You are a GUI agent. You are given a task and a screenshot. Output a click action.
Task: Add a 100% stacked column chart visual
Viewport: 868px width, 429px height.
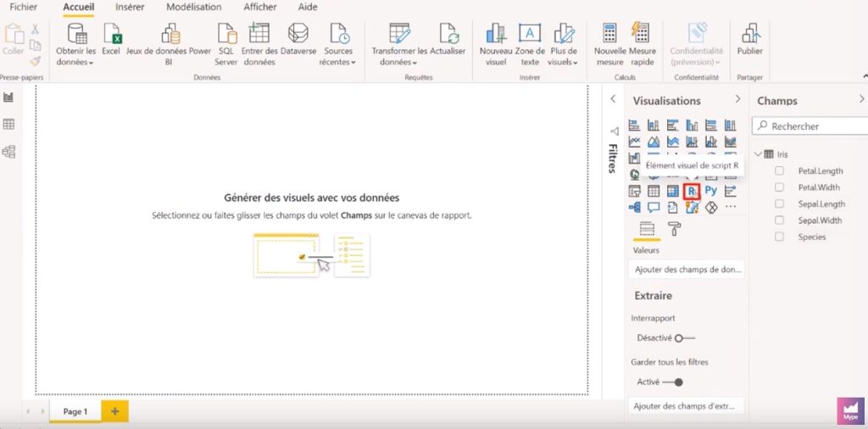731,125
